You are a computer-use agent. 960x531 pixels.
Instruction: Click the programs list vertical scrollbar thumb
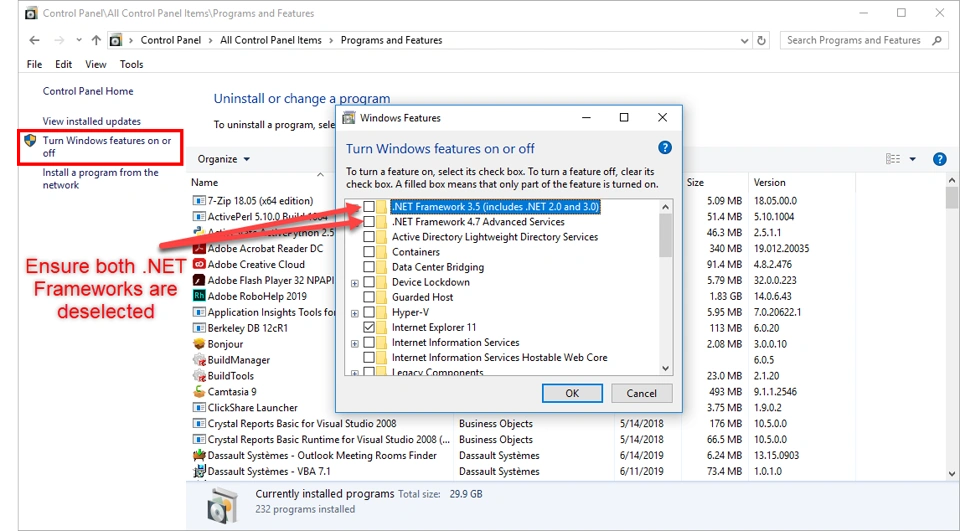pos(951,198)
